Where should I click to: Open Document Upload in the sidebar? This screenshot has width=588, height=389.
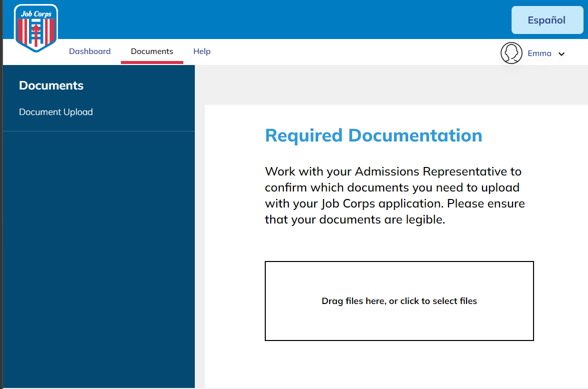pos(56,112)
